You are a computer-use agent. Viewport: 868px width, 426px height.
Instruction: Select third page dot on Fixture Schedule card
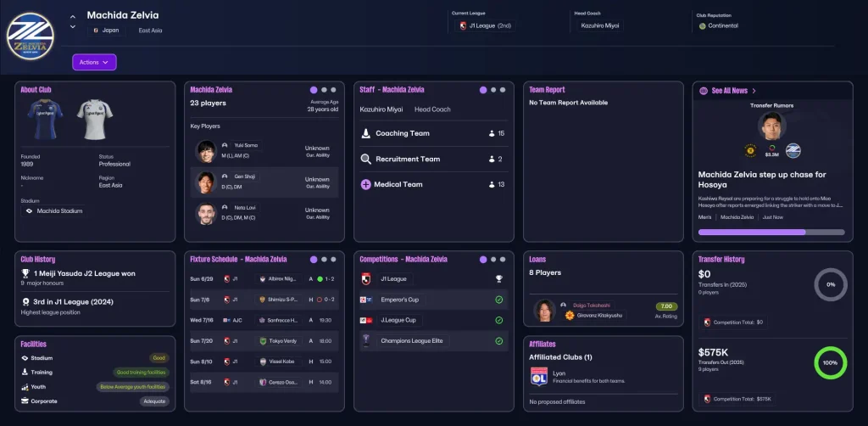point(333,260)
